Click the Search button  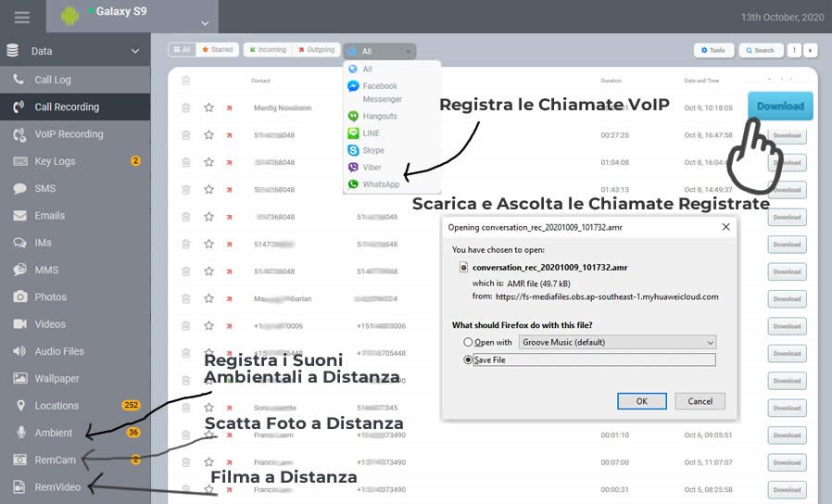761,50
